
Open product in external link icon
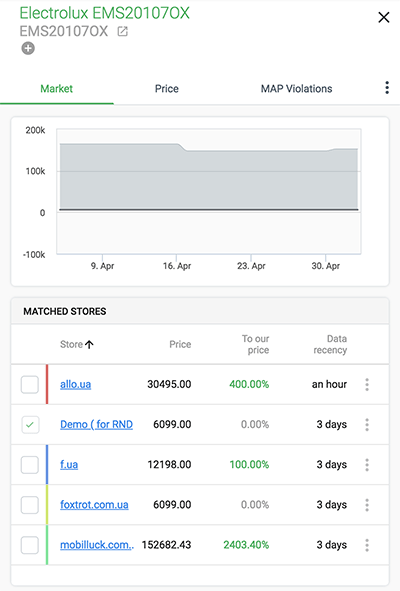(x=123, y=31)
